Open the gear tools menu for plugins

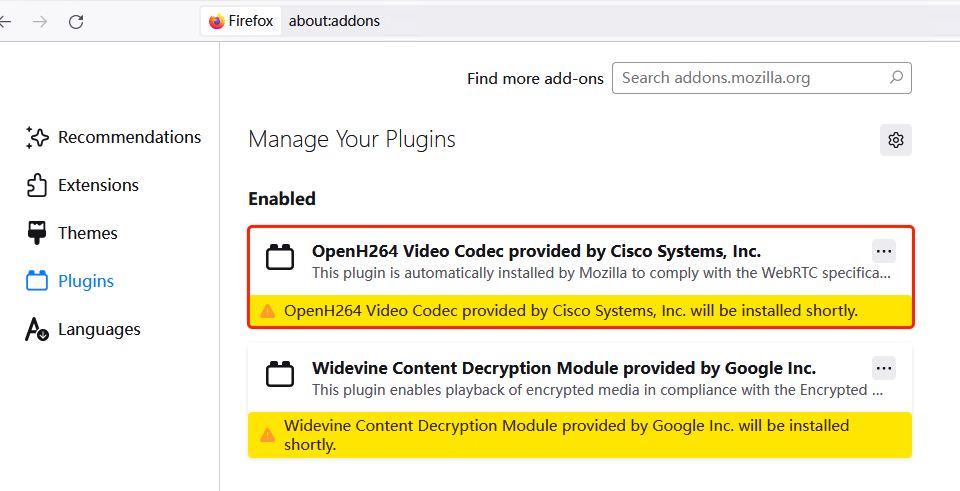pos(896,140)
